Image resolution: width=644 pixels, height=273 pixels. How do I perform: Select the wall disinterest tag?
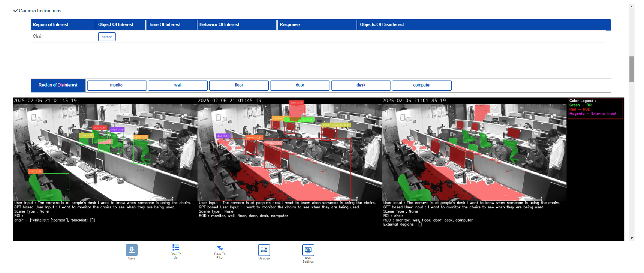[178, 85]
